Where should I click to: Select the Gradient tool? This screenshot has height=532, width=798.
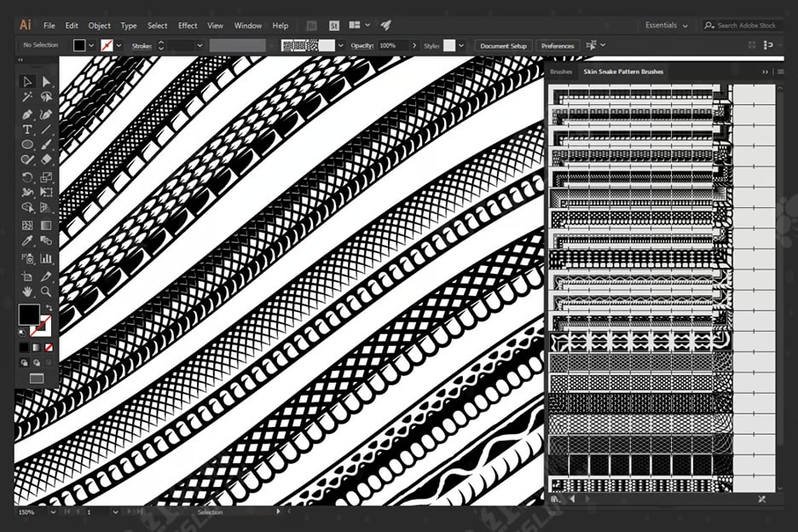(x=46, y=225)
